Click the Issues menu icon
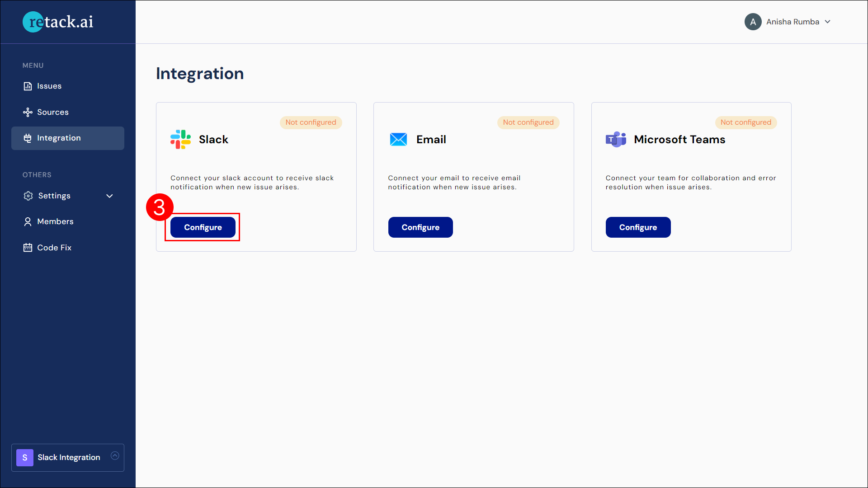 click(28, 86)
